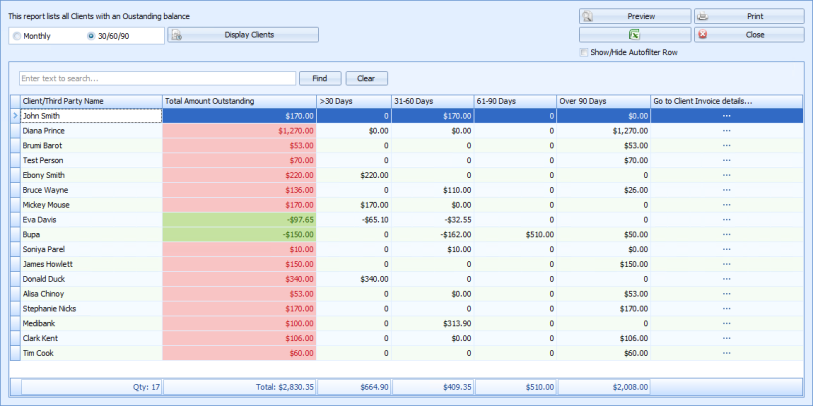Click the Bupa client row name

pos(91,234)
